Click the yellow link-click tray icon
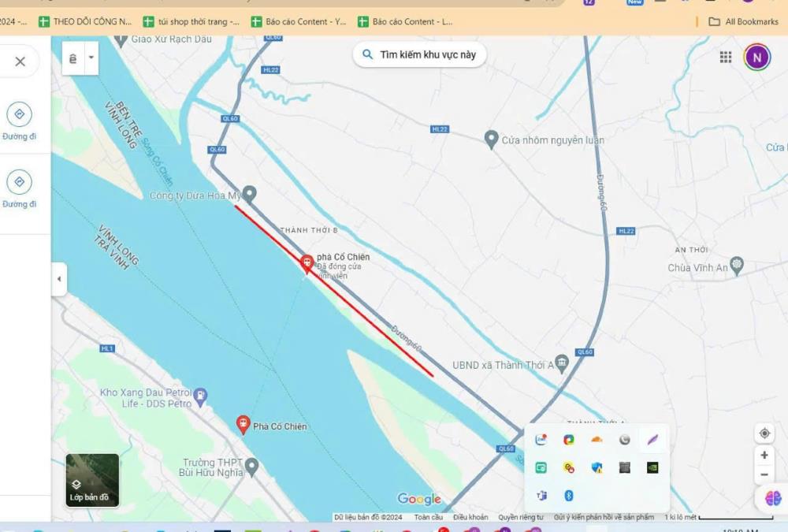788x532 pixels. pos(569,468)
